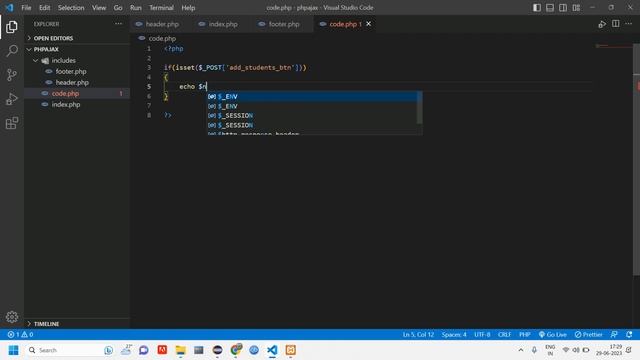Open the Terminal menu
The width and height of the screenshot is (640, 360).
161,8
